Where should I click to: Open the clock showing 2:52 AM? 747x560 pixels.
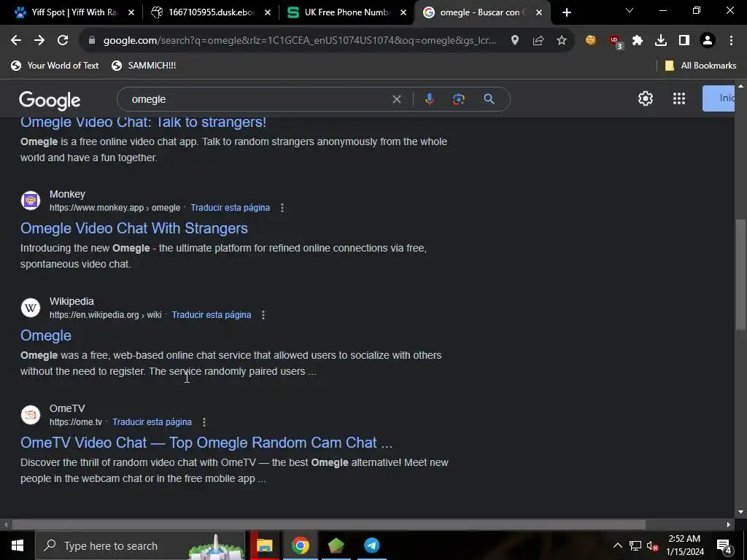pyautogui.click(x=684, y=545)
